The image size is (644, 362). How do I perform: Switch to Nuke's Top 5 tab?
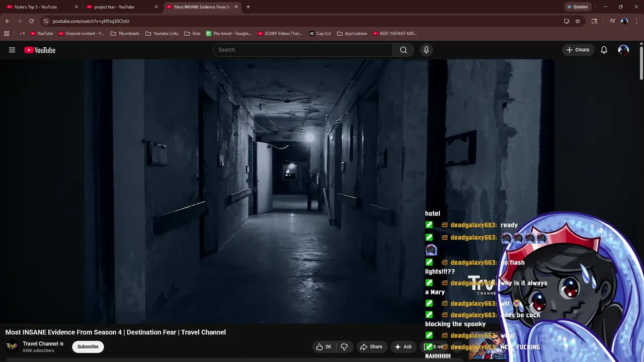point(41,7)
